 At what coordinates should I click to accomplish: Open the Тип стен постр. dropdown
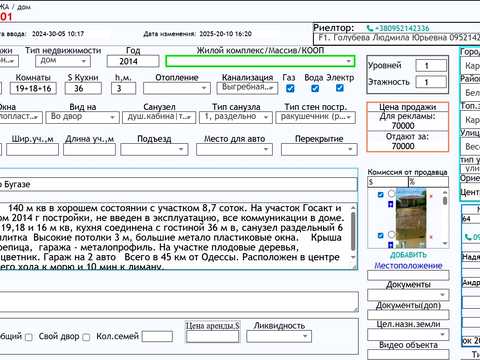(x=316, y=117)
